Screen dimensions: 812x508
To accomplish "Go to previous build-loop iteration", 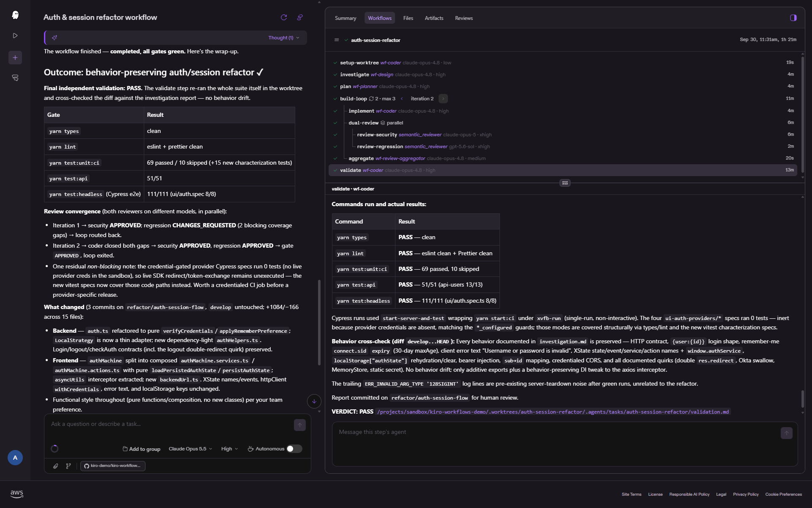I will coord(402,99).
